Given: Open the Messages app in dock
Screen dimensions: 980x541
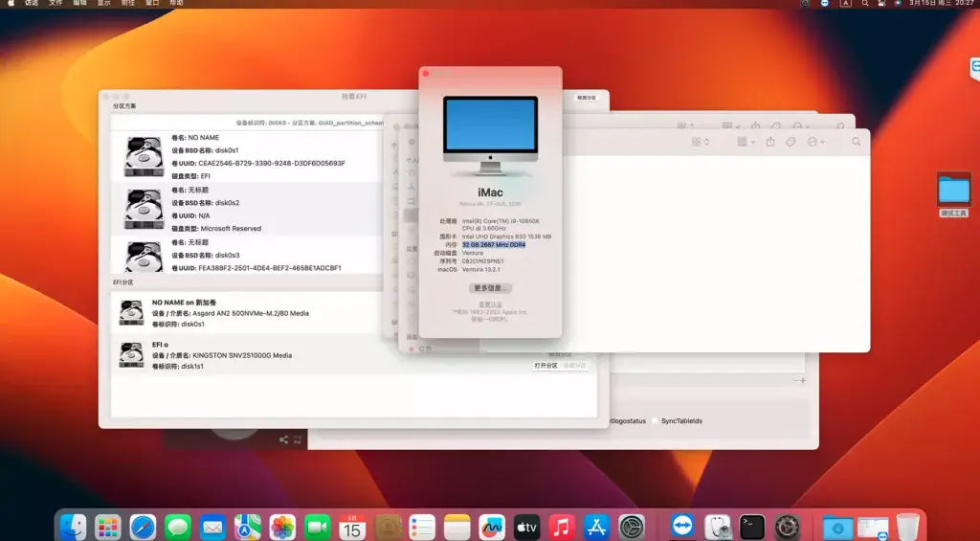Looking at the screenshot, I should point(177,528).
